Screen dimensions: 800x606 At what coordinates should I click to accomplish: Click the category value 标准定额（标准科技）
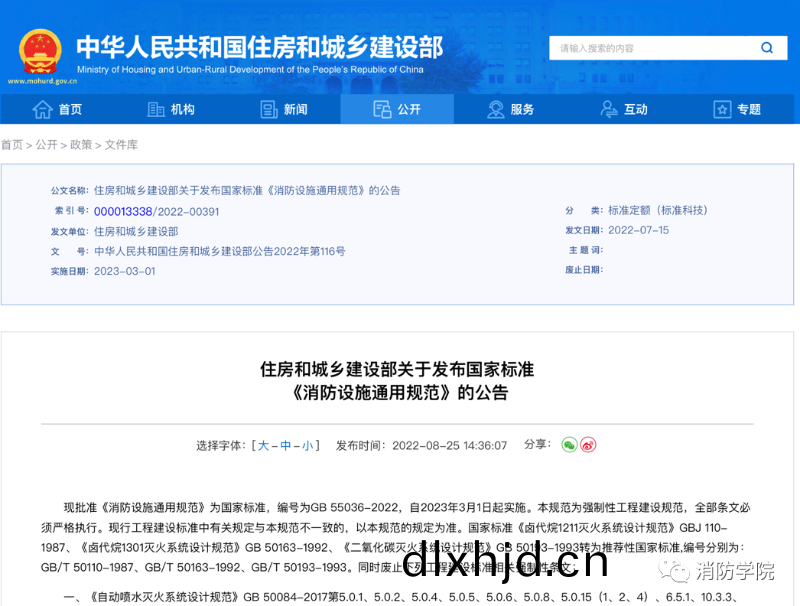[658, 210]
